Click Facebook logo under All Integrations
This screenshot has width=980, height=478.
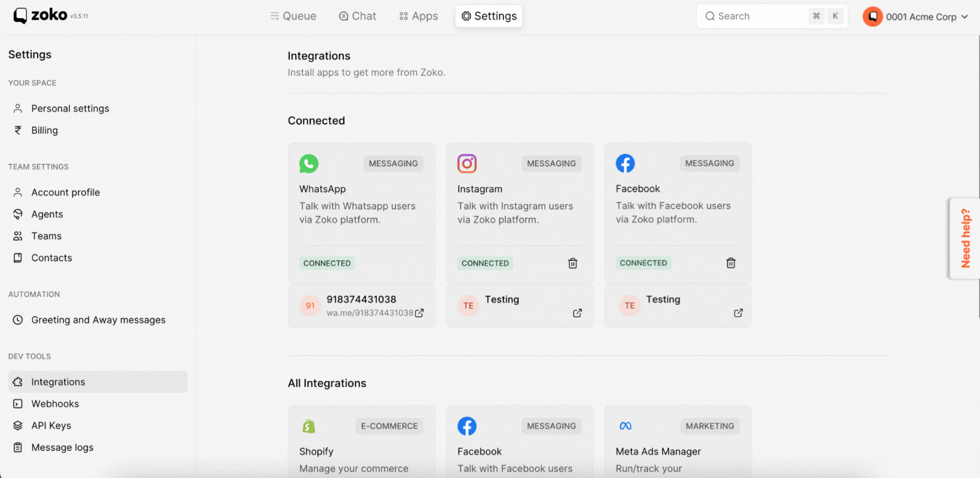point(467,426)
